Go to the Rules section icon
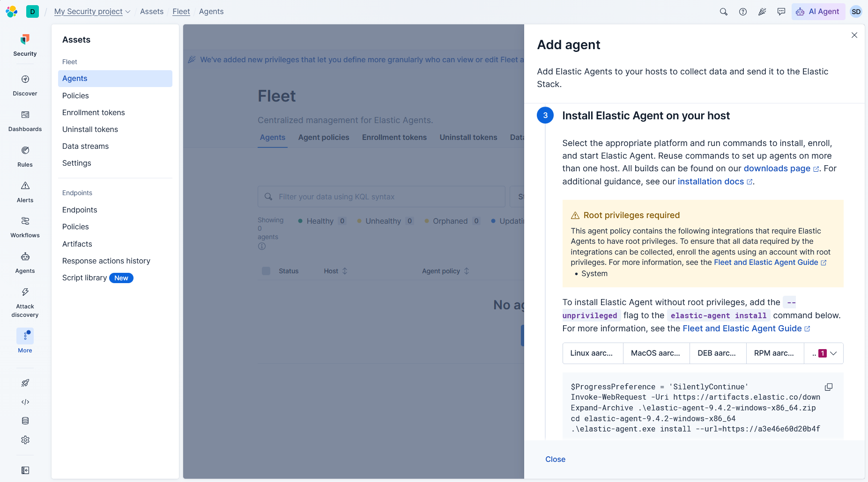868x482 pixels. coord(25,157)
